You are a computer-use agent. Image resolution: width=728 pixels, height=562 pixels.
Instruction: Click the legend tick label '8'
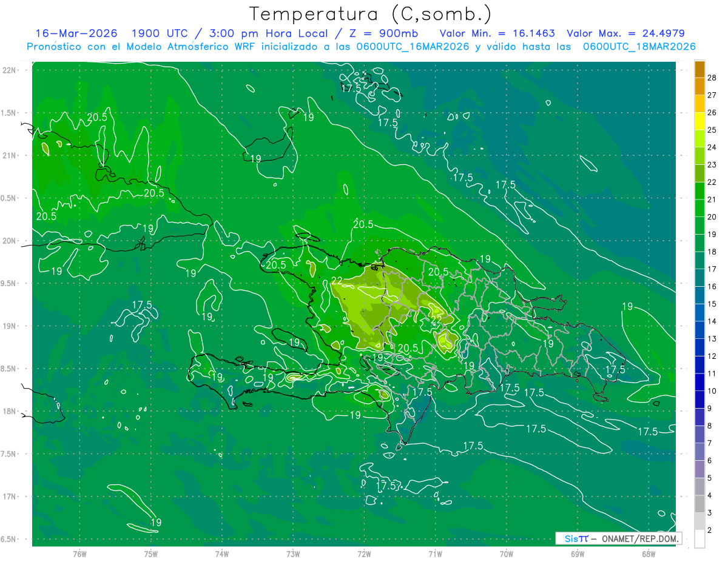click(710, 426)
